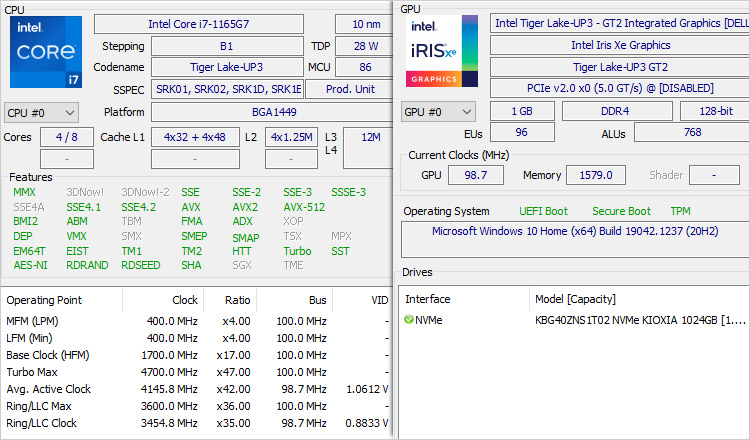Click the 1.0612 V VID value

pyautogui.click(x=367, y=389)
